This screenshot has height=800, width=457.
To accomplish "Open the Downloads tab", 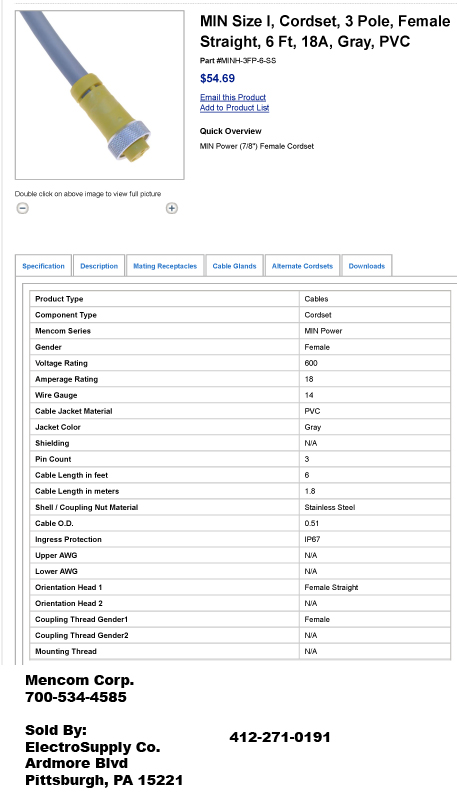I will [x=367, y=266].
